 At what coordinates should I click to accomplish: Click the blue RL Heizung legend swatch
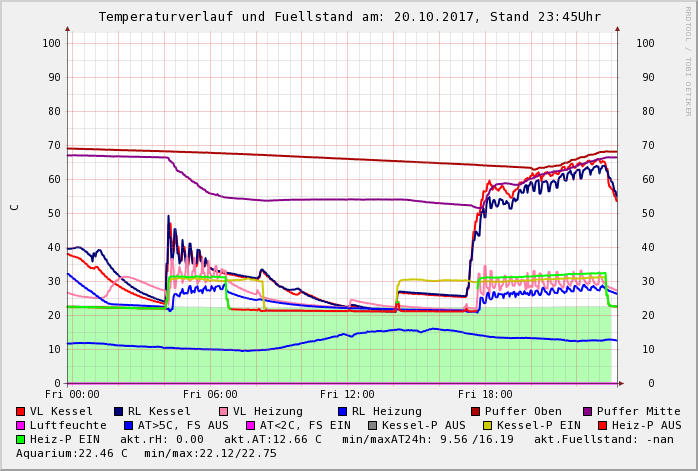[x=341, y=411]
